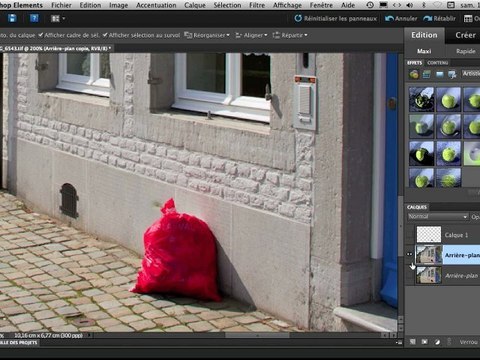Viewport: 480px width, 360px height.
Task: Open the arrange documents grid dropdown
Action: pyautogui.click(x=57, y=19)
